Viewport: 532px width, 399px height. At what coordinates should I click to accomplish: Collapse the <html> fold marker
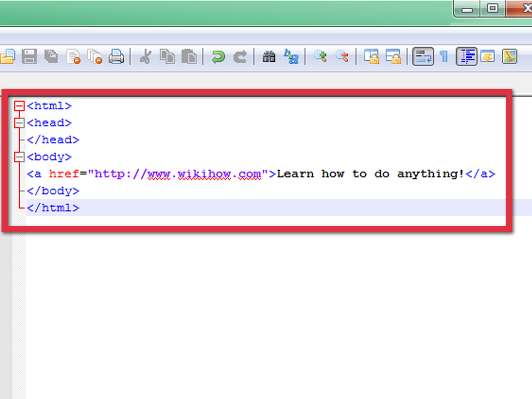19,106
